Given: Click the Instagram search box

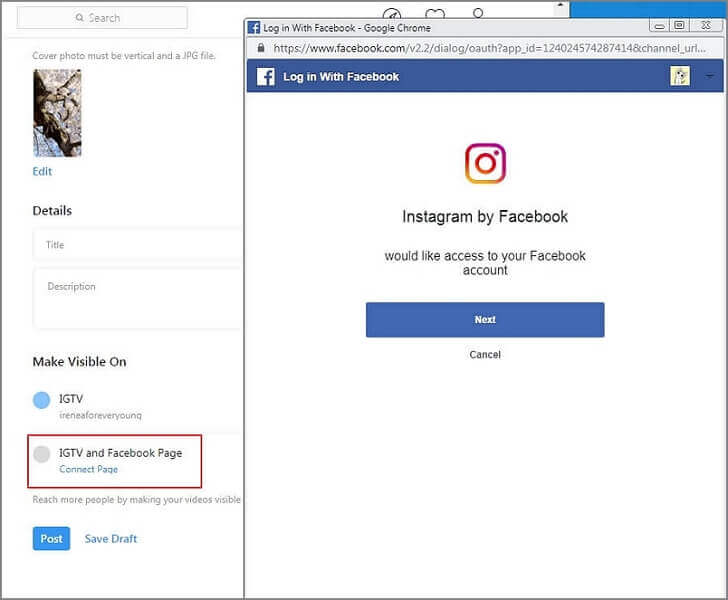Looking at the screenshot, I should click(102, 18).
